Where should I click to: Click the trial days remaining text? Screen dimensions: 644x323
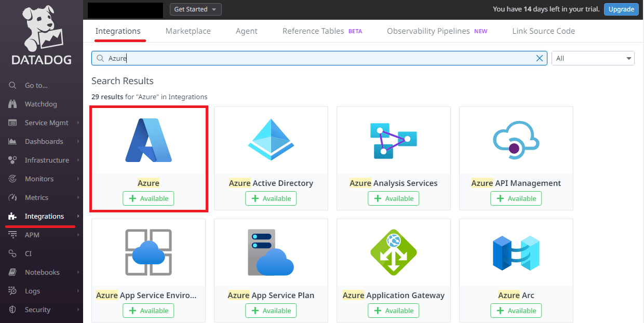(x=546, y=9)
